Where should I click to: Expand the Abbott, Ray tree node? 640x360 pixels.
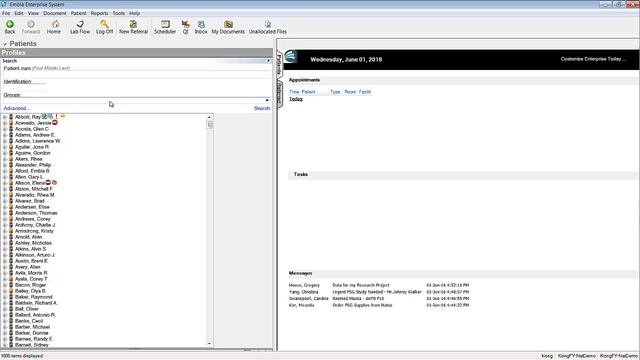[x=5, y=117]
